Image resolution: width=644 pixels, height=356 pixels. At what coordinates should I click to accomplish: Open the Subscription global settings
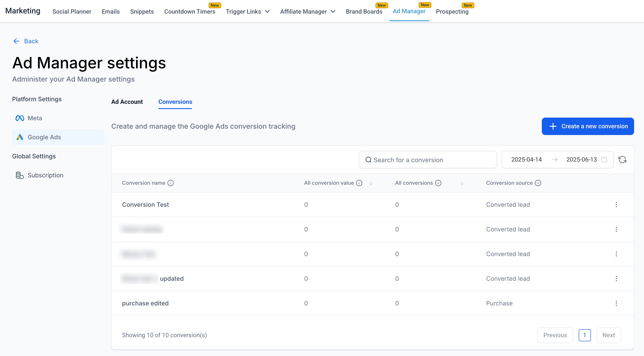[45, 175]
